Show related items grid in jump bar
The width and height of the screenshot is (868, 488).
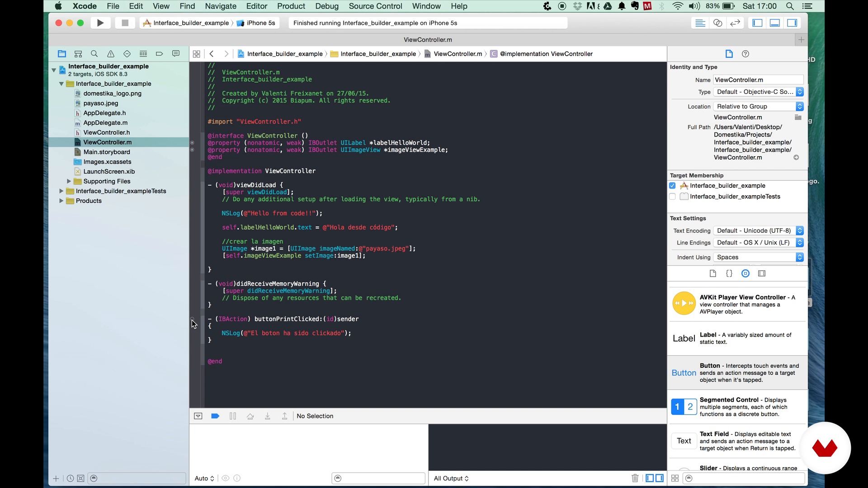pos(196,54)
